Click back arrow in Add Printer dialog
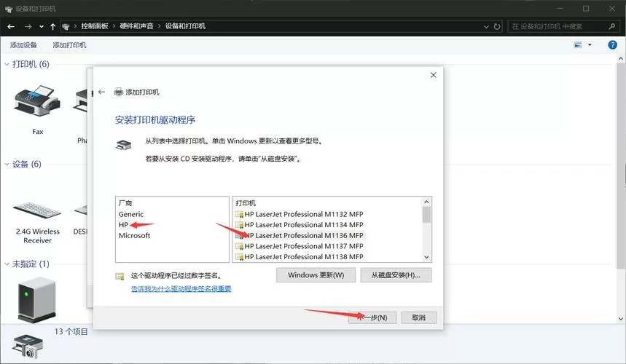This screenshot has width=626, height=364. (x=101, y=92)
